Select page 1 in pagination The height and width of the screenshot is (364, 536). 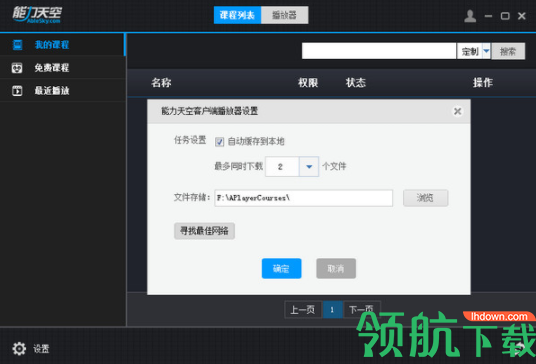point(332,310)
